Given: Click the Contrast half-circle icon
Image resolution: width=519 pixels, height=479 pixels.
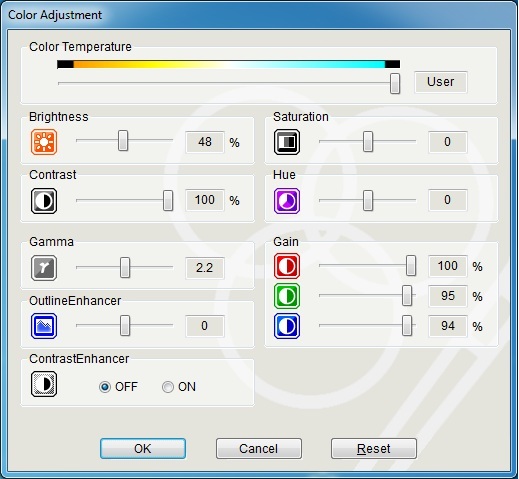Looking at the screenshot, I should click(x=44, y=201).
